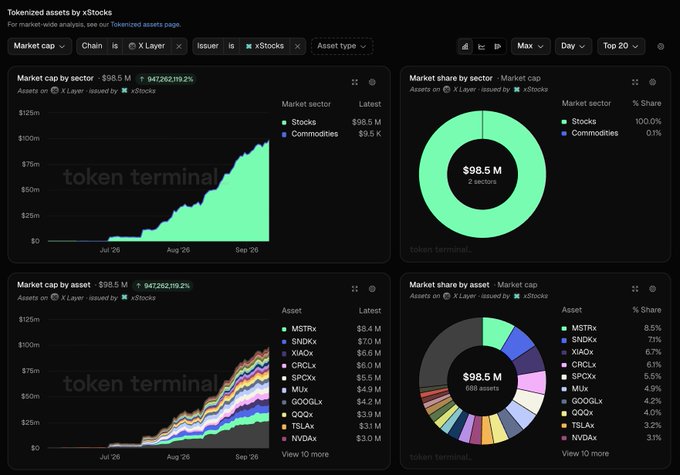Click X Layer chain icon in filter chip
680x475 pixels.
coord(132,46)
